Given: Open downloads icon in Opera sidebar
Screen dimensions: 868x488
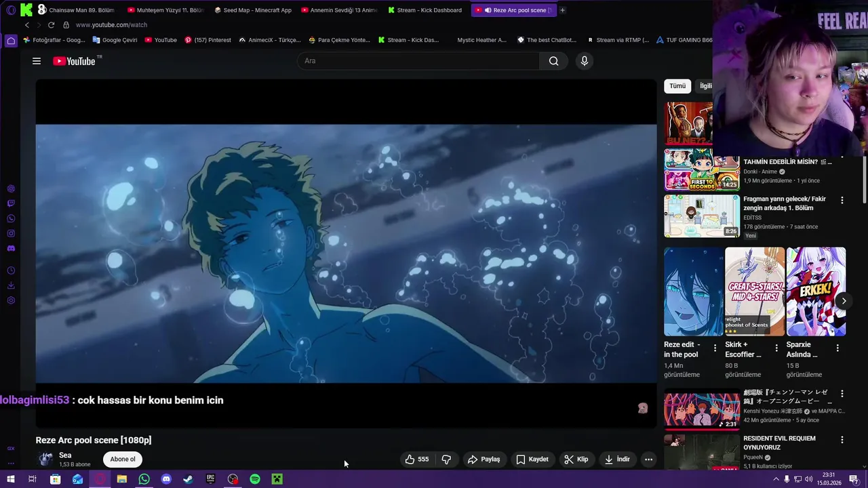Looking at the screenshot, I should click(x=11, y=285).
